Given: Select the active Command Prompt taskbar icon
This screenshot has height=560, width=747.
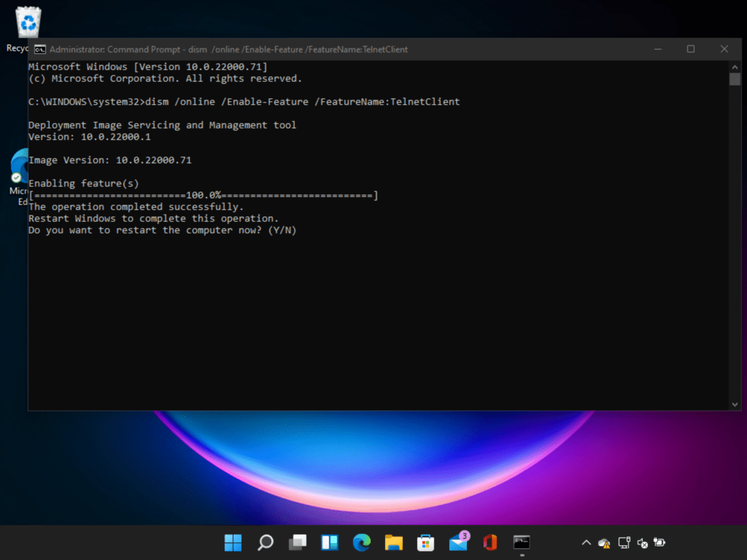Looking at the screenshot, I should 522,542.
